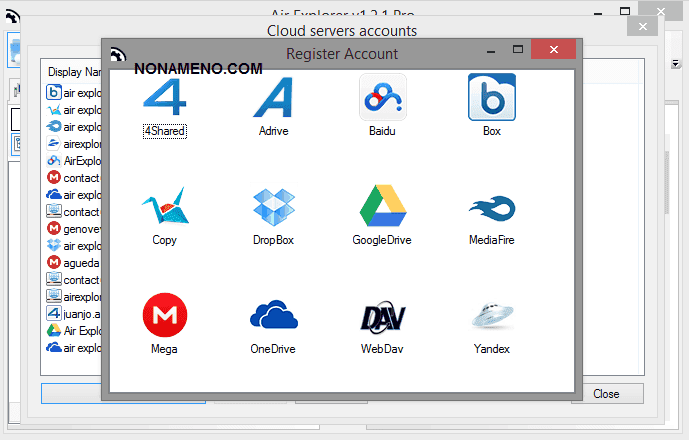Maximize the Register Account dialog
689x440 pixels.
click(x=518, y=49)
